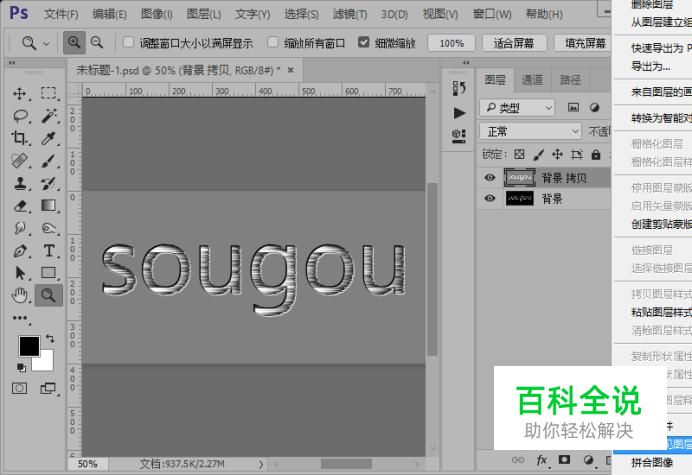692x475 pixels.
Task: Open the 图层(L) menu
Action: point(203,15)
